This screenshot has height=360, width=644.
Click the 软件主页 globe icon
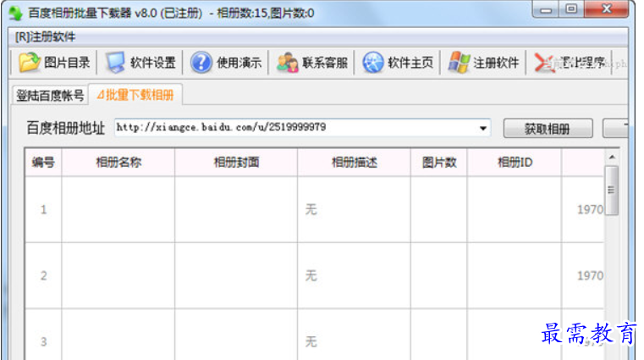tap(373, 63)
